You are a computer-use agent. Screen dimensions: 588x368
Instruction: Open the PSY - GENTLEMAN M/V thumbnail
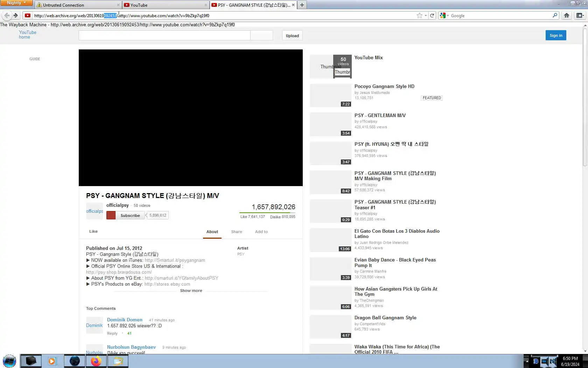click(331, 124)
